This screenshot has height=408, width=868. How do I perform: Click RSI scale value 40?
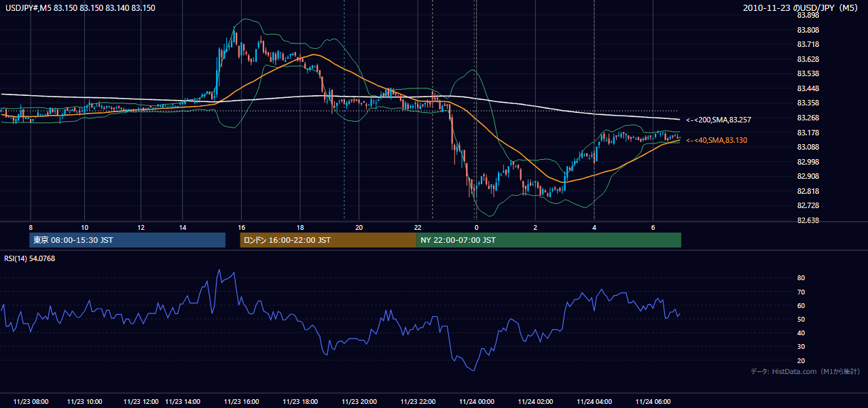801,333
